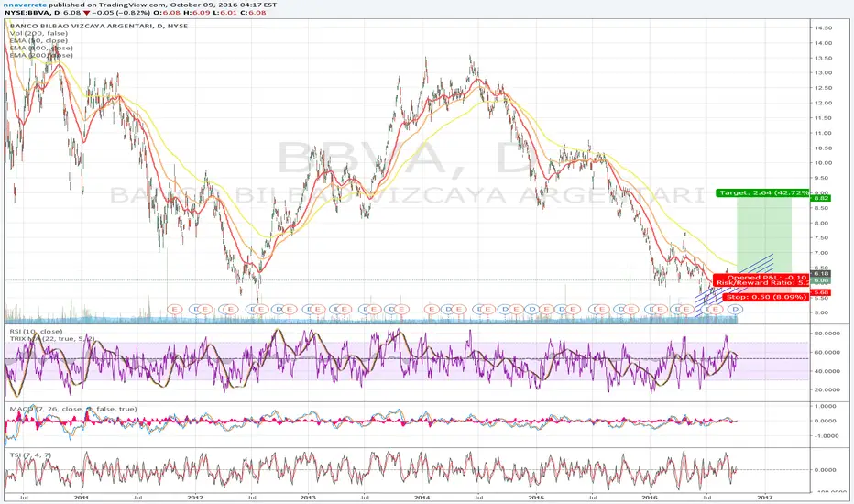Click the dark 6.18 price tag on axis
Image resolution: width=854 pixels, height=504 pixels.
point(821,273)
